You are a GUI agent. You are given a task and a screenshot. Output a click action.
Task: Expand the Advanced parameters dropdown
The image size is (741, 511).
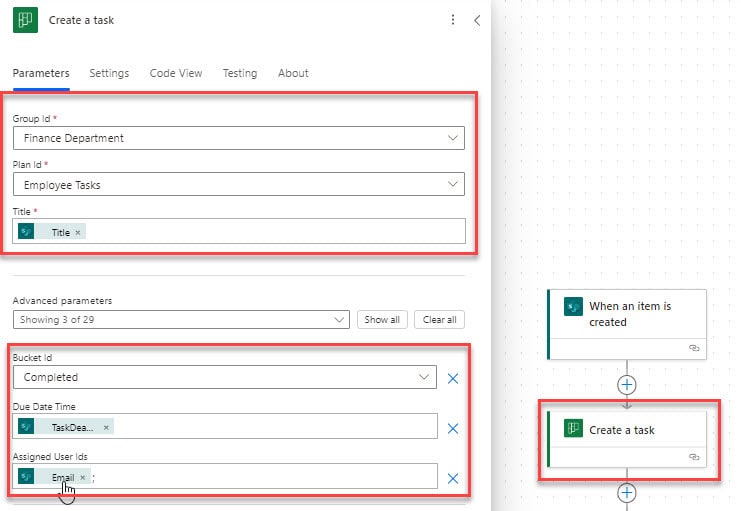coord(181,320)
